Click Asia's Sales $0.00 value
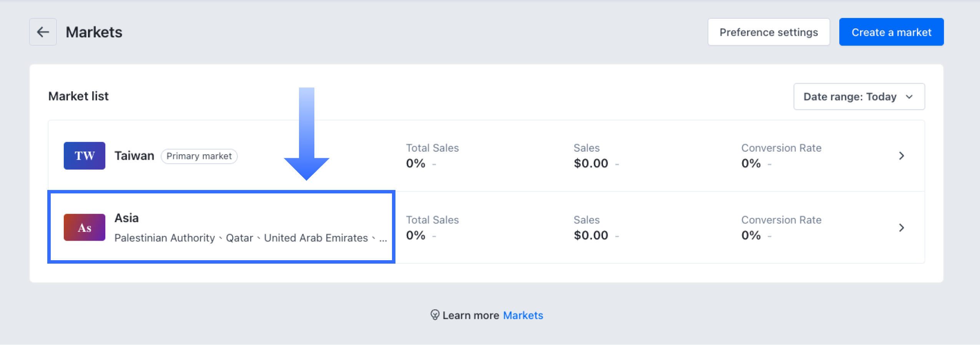 point(591,235)
